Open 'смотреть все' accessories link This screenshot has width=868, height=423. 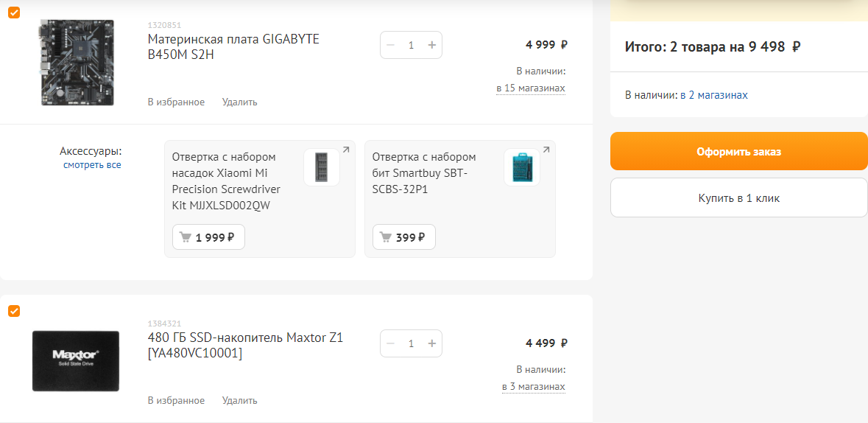(92, 165)
